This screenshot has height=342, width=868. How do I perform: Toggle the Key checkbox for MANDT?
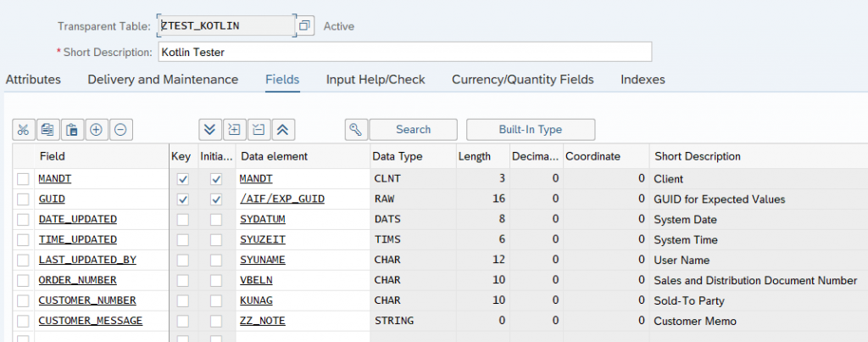coord(183,179)
